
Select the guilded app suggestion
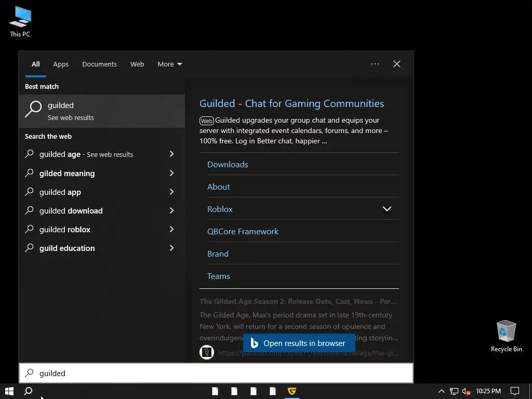102,192
